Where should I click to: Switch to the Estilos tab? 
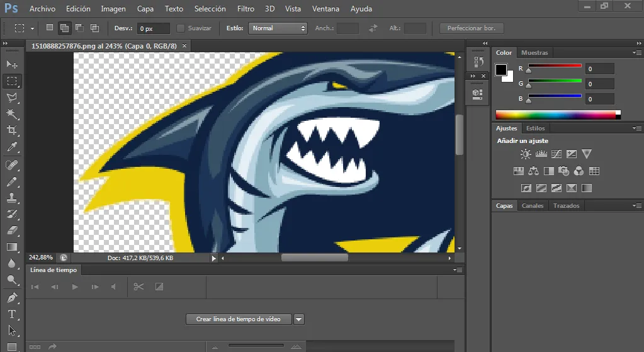535,128
